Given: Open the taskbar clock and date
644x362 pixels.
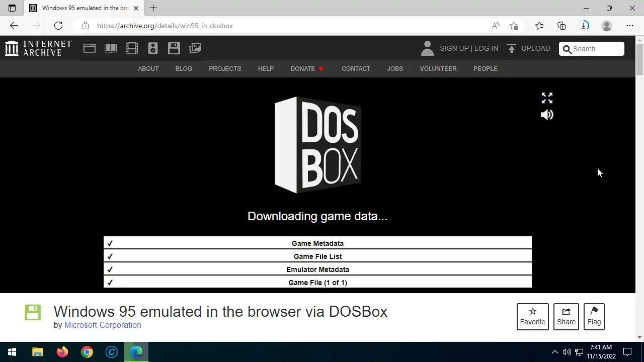Looking at the screenshot, I should [x=601, y=352].
